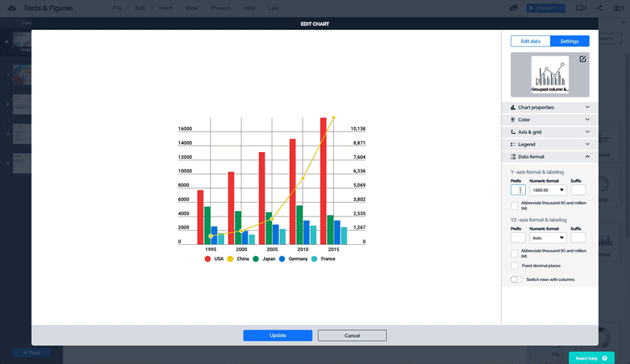Screen dimensions: 630x364
Task: Click the Color section paint icon
Action: (513, 120)
